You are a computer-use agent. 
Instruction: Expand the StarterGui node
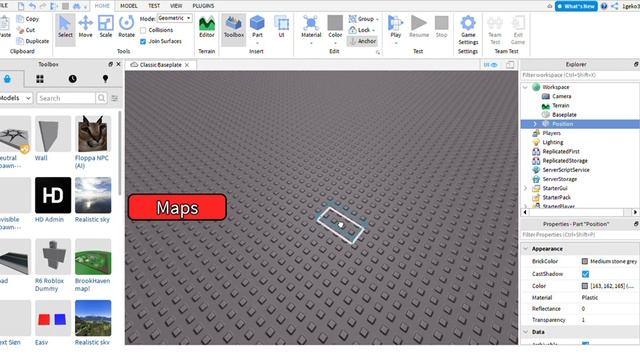click(x=526, y=188)
